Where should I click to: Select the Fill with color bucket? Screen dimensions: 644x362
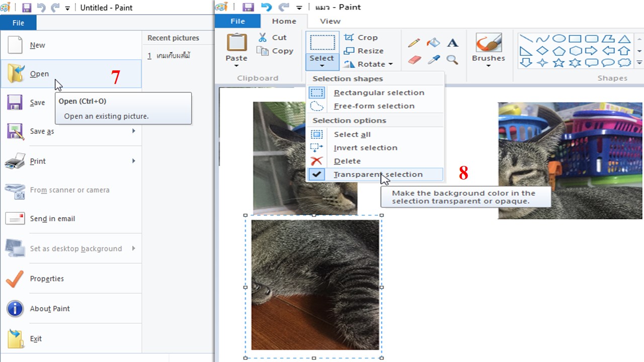433,43
